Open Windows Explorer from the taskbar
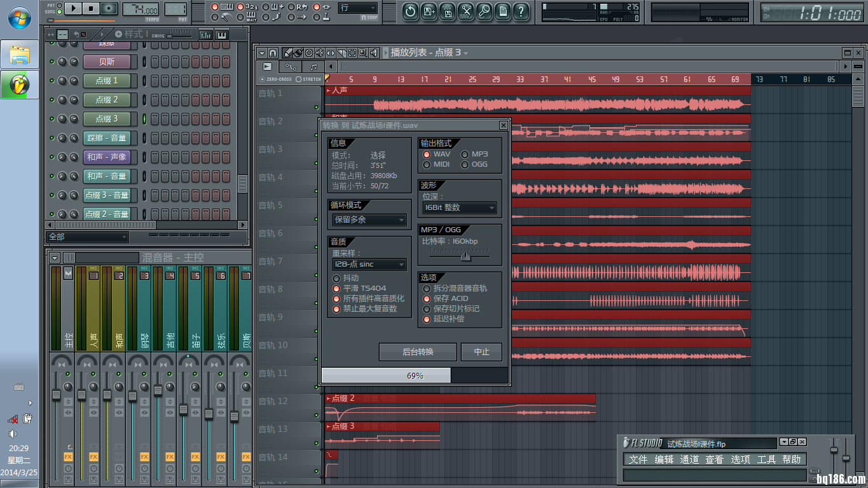 pos(20,54)
